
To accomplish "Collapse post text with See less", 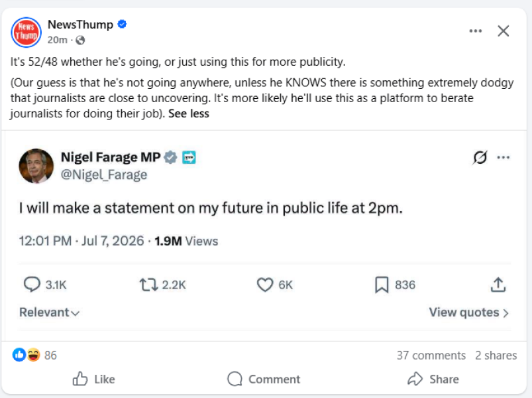I will [x=189, y=113].
